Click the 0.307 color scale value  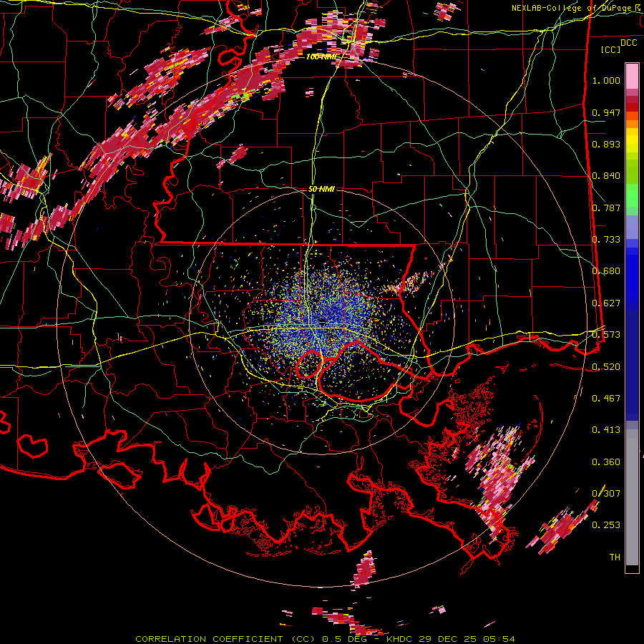pyautogui.click(x=606, y=493)
